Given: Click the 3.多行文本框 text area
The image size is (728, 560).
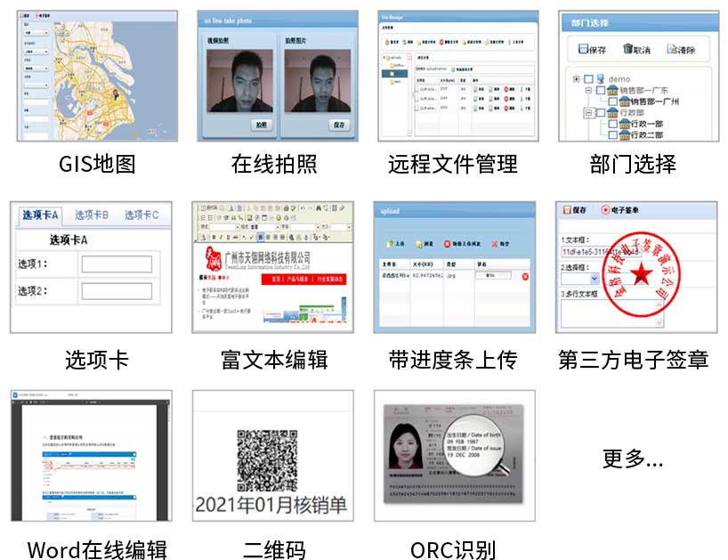Looking at the screenshot, I should pyautogui.click(x=612, y=313).
